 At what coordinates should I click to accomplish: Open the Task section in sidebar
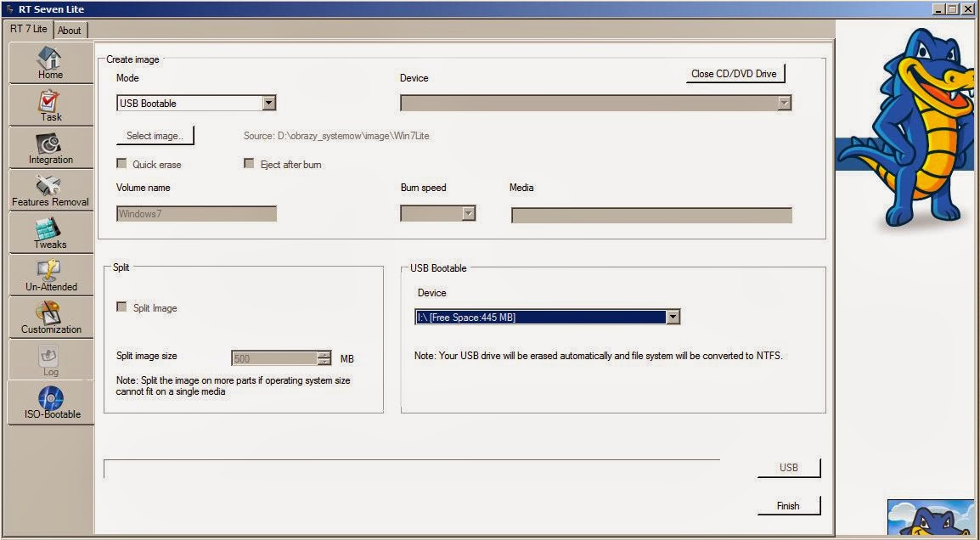pyautogui.click(x=51, y=105)
